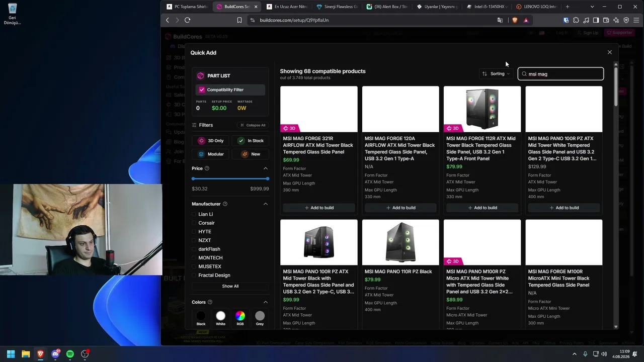Open the Recycle Bin desktop icon
Viewport: 644px width, 362px height.
[12, 14]
